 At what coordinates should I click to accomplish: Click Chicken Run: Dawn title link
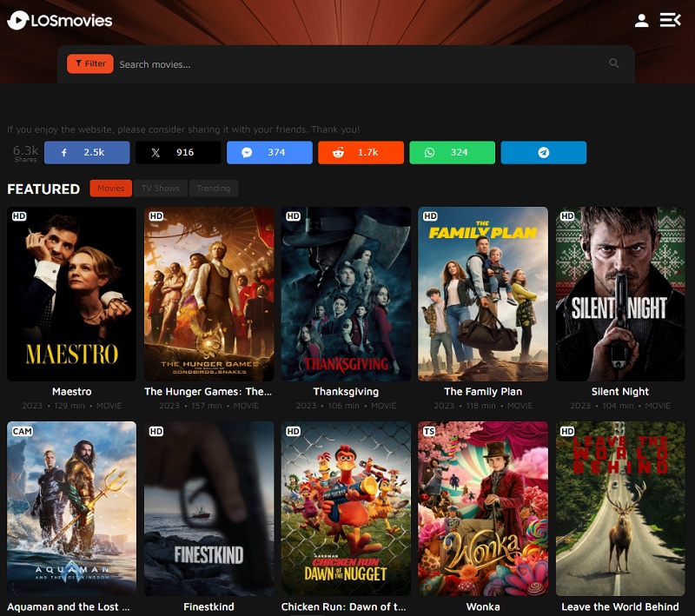pyautogui.click(x=343, y=606)
